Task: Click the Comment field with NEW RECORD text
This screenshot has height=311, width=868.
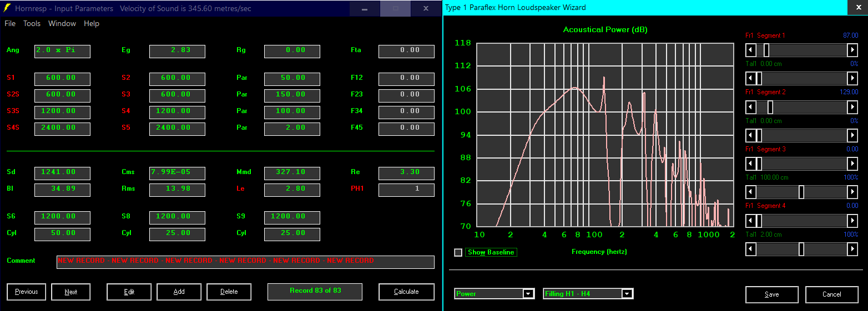Action: click(x=245, y=262)
